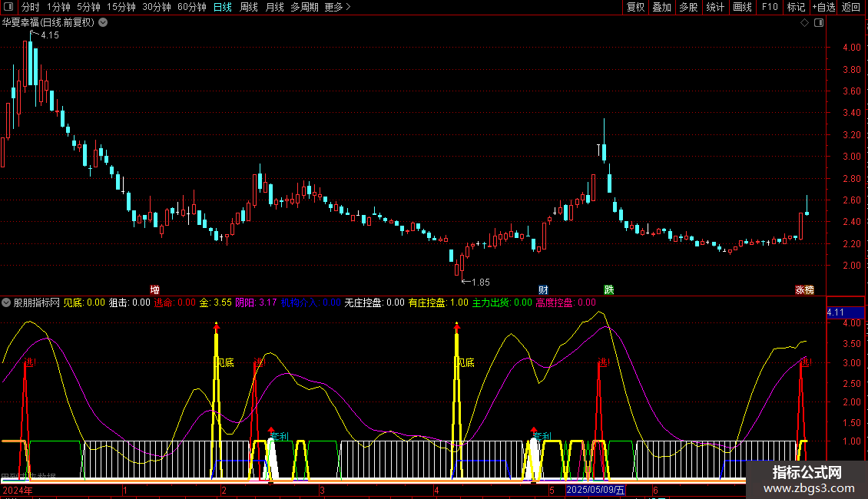Click the green '跌' event marker
This screenshot has height=499, width=868.
(609, 290)
